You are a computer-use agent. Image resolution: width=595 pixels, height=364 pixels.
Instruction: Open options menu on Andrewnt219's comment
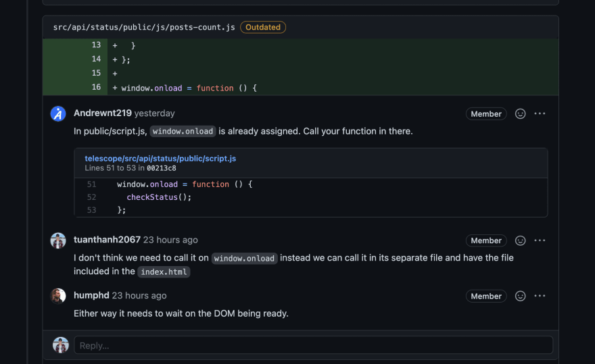pos(540,113)
